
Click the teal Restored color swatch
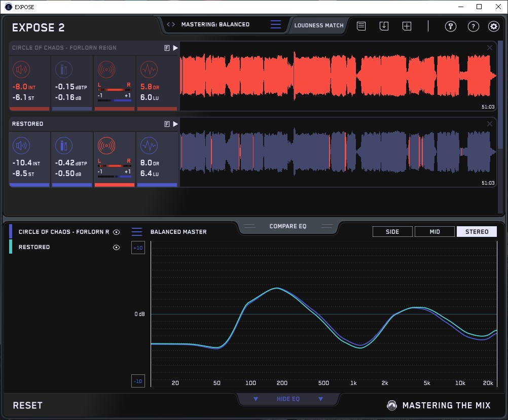pos(11,247)
